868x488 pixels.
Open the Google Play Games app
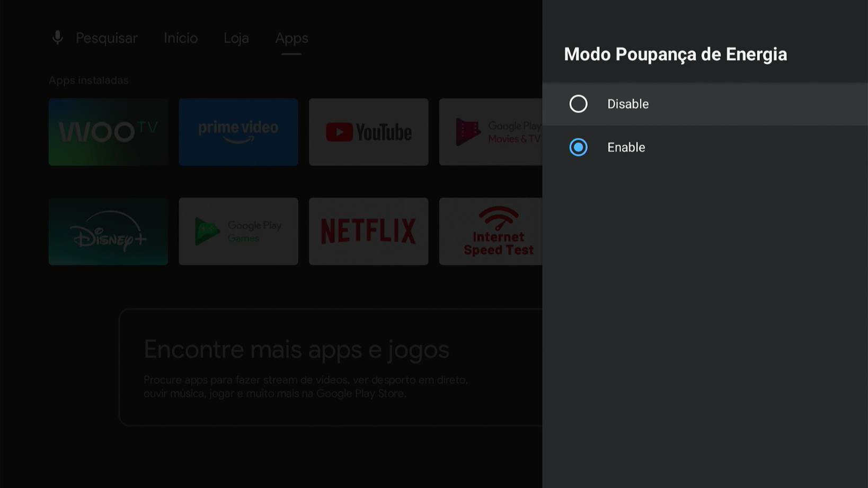pyautogui.click(x=238, y=232)
